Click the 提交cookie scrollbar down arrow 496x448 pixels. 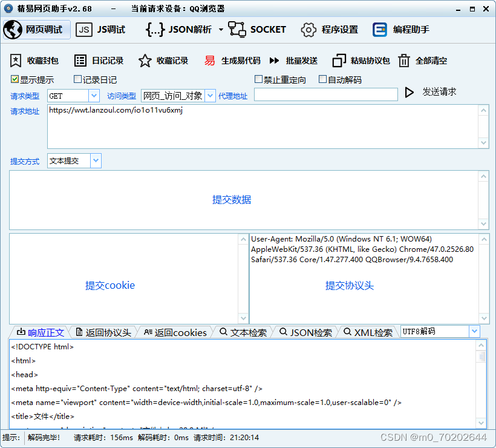pos(243,318)
